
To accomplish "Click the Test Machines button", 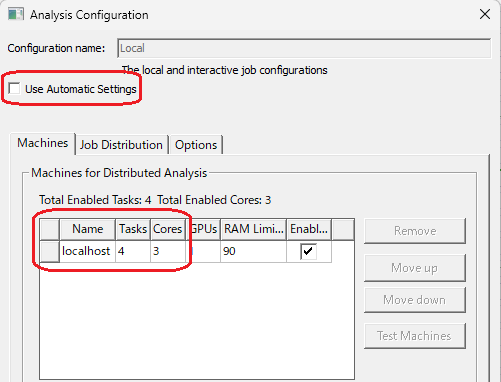I will pos(415,336).
